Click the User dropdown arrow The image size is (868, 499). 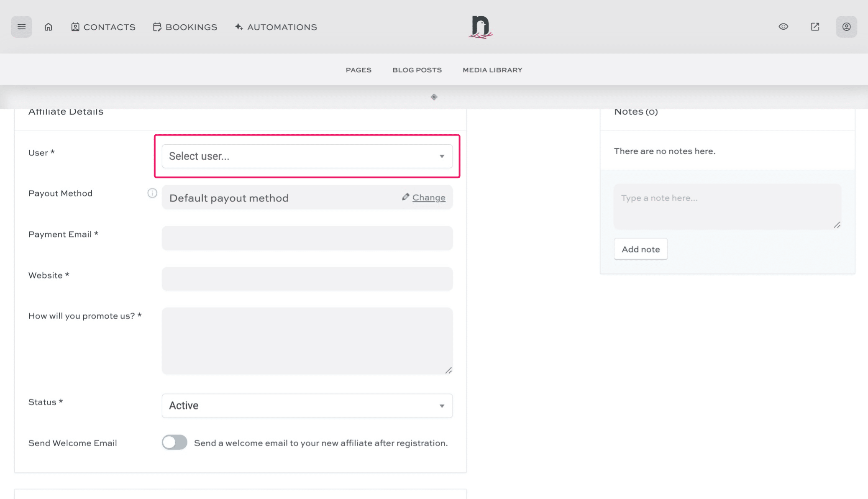(442, 156)
